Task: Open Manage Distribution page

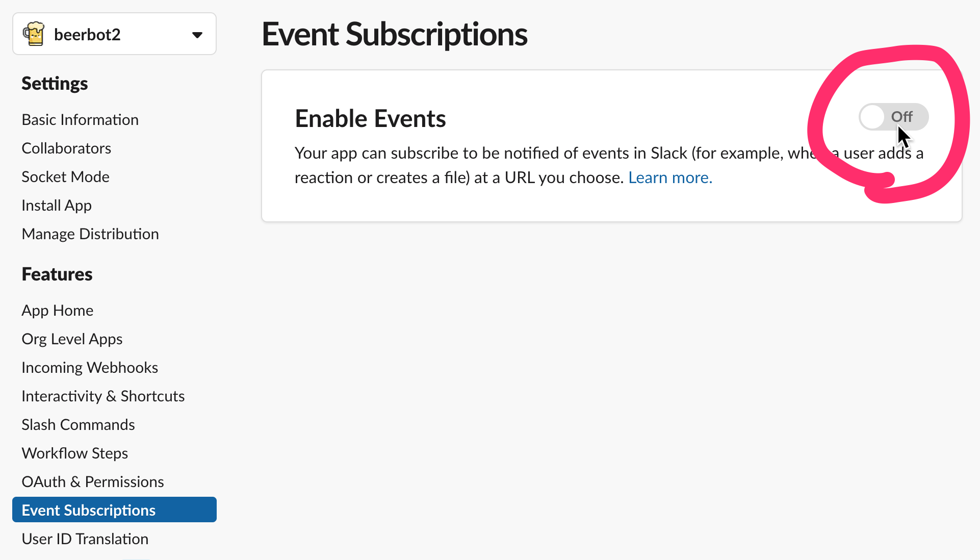Action: point(90,234)
